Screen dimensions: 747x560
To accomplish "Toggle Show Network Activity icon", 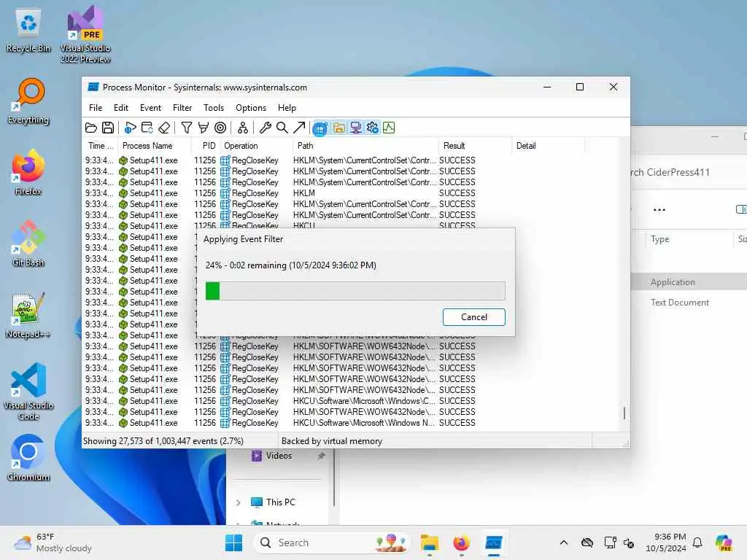I will [x=355, y=128].
